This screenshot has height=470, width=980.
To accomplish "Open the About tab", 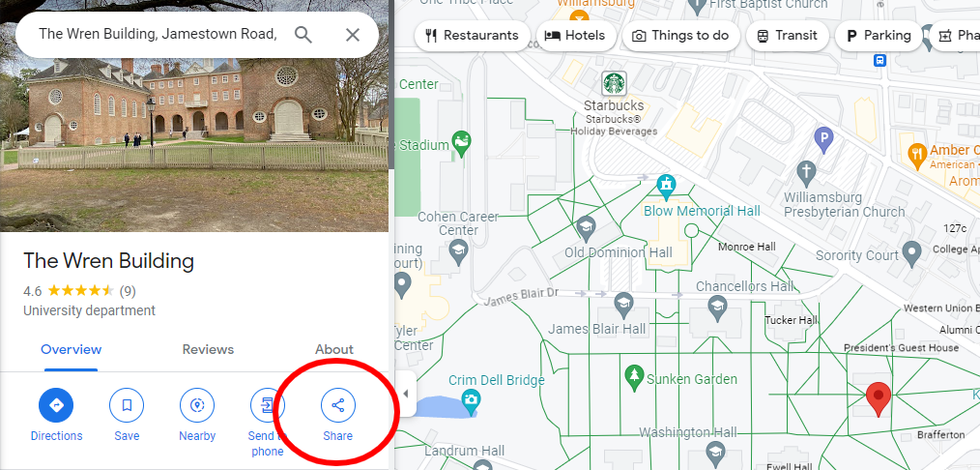I will pyautogui.click(x=334, y=349).
